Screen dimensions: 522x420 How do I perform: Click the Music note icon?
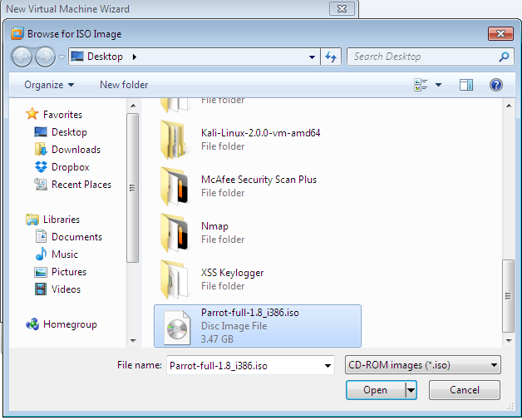point(41,254)
